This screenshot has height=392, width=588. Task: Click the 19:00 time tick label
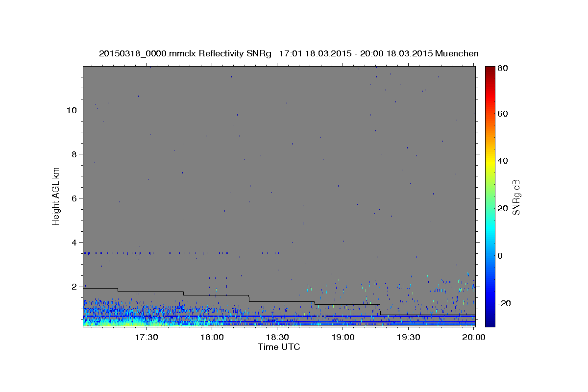(343, 337)
